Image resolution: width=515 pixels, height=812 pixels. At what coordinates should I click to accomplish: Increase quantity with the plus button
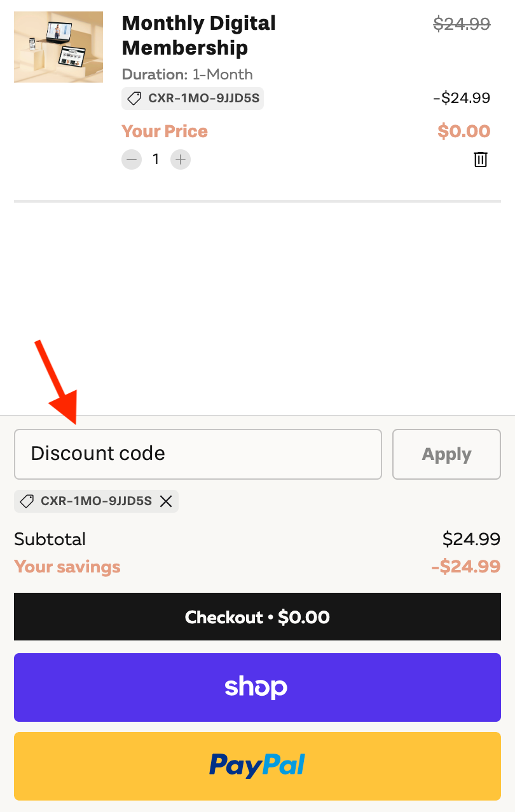181,159
